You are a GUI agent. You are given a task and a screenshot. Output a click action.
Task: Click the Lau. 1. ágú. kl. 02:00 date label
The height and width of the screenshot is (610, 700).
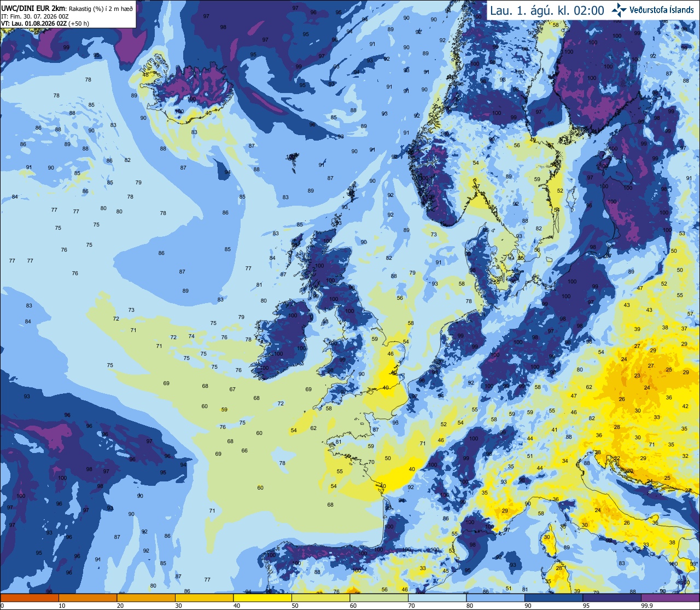(x=547, y=10)
